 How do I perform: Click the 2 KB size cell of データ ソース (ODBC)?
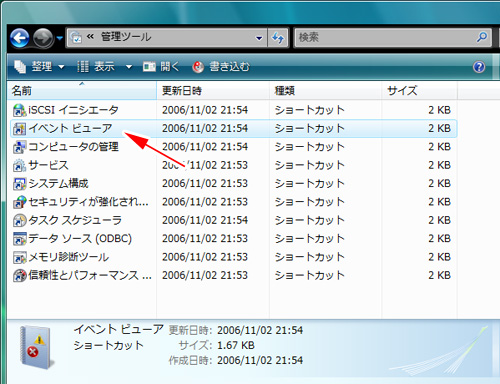pos(440,238)
